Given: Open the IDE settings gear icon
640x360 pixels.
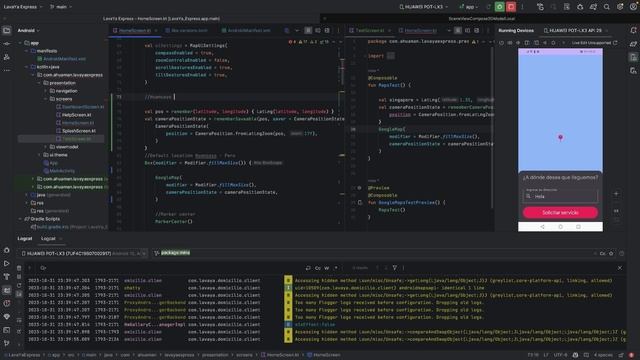Looking at the screenshot, I should click(620, 7).
